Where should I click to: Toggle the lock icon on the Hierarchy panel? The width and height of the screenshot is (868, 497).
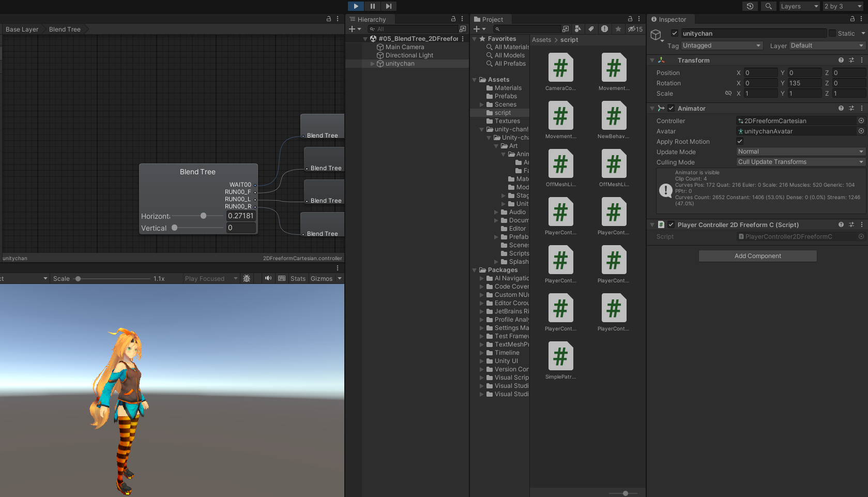tap(453, 19)
